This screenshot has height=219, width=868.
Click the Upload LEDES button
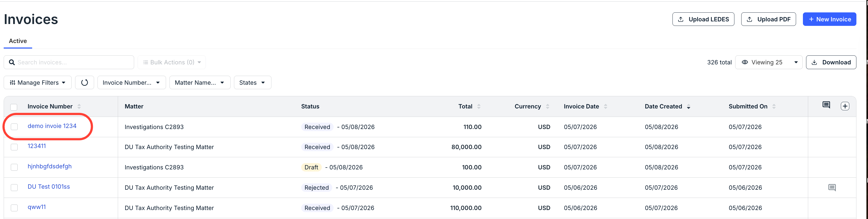coord(703,19)
